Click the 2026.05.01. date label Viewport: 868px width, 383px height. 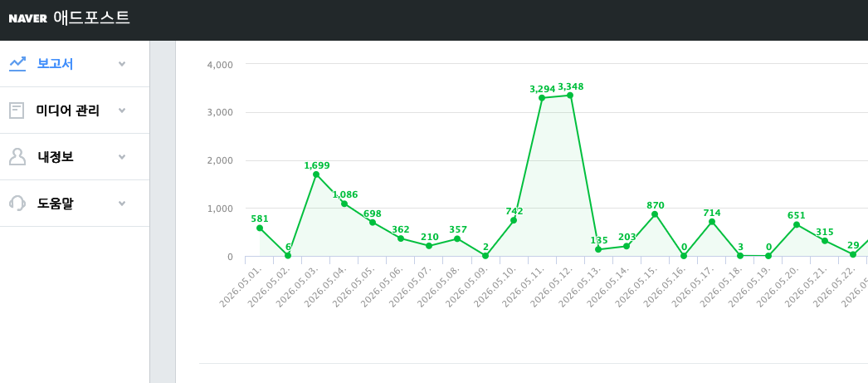(241, 286)
